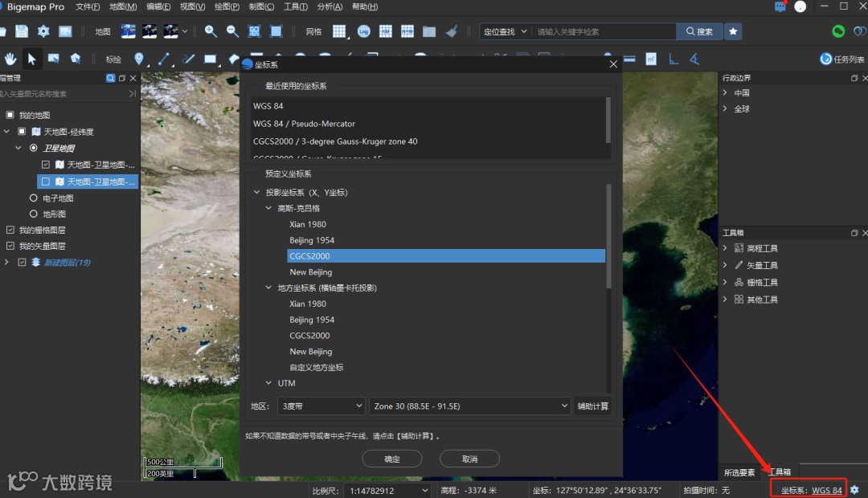Click the broom clear icon

point(452,31)
